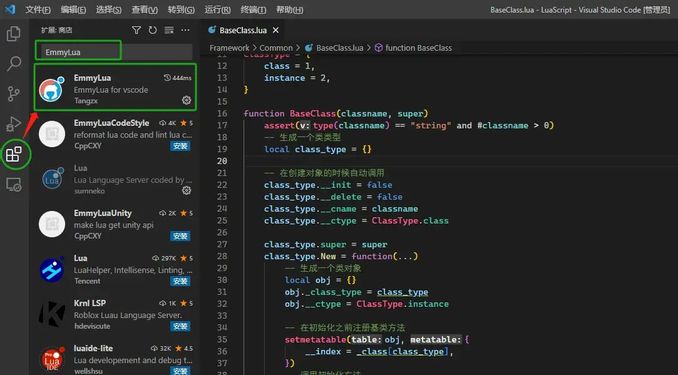Select the EmmyLuaCodeStyle extension icon
This screenshot has height=375, width=678.
pos(52,134)
